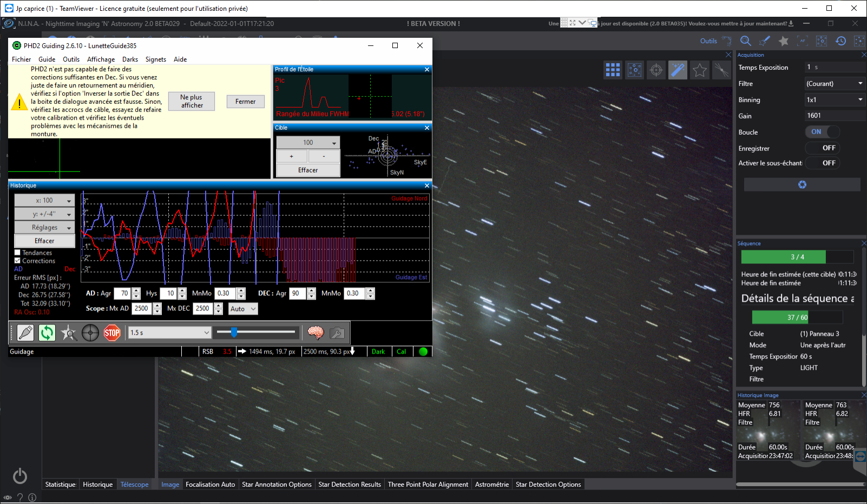
Task: Click the first Historique Image thumbnail at 23:47:02
Action: pos(768,430)
